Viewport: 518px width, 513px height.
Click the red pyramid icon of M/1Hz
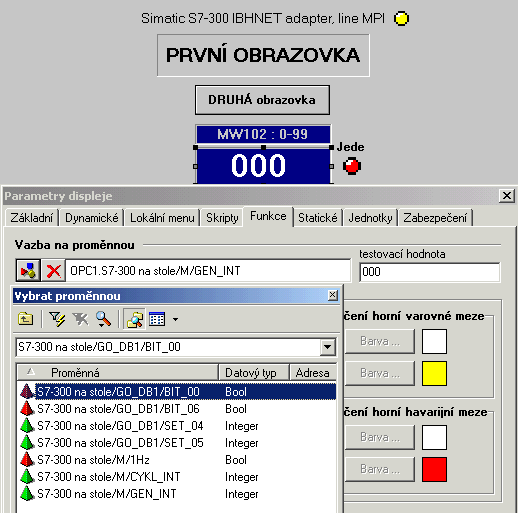coord(27,460)
